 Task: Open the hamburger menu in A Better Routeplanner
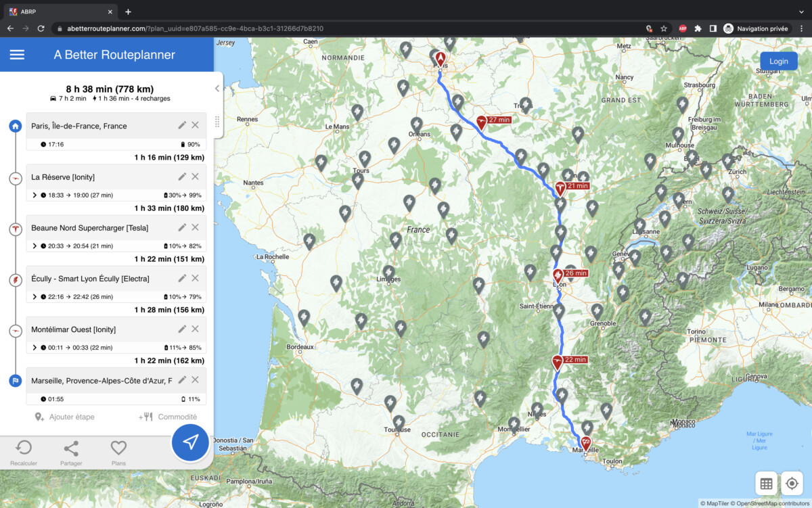pos(17,55)
